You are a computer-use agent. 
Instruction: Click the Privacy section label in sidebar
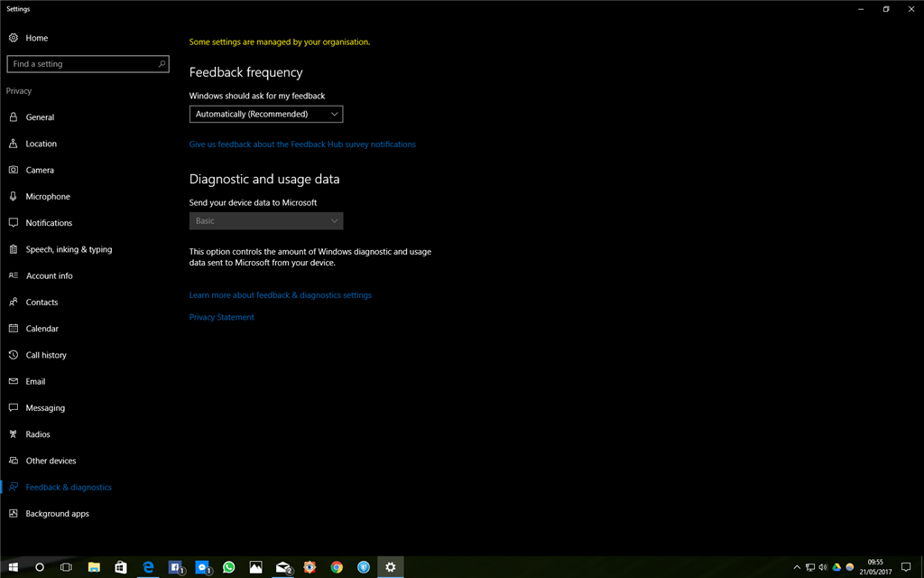[19, 91]
